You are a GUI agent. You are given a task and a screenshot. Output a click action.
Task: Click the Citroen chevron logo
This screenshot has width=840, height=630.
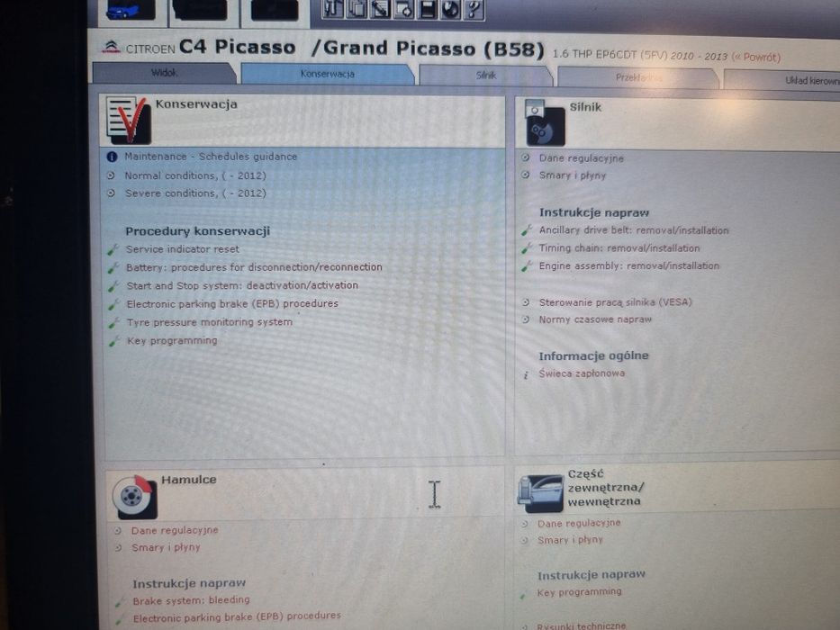pos(112,47)
